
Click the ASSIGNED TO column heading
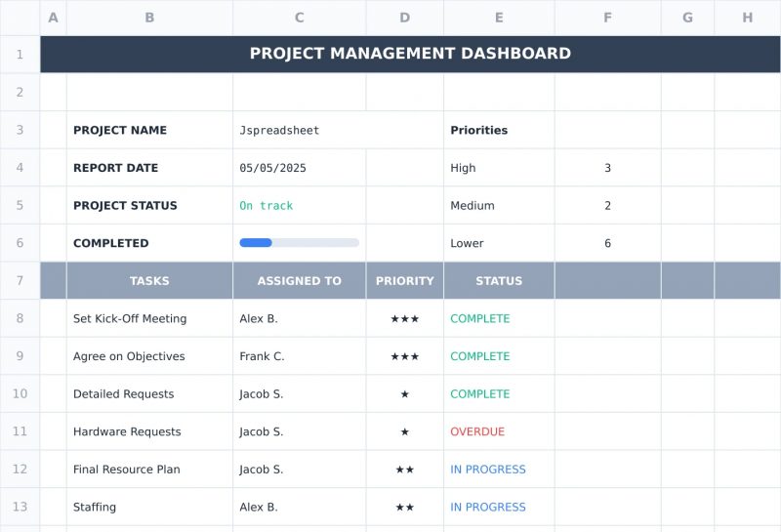point(300,280)
